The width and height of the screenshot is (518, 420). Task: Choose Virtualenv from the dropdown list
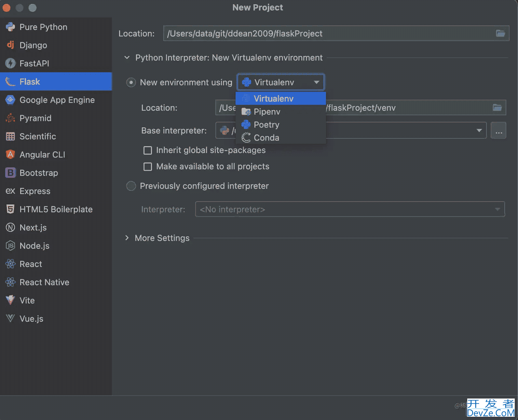point(281,98)
